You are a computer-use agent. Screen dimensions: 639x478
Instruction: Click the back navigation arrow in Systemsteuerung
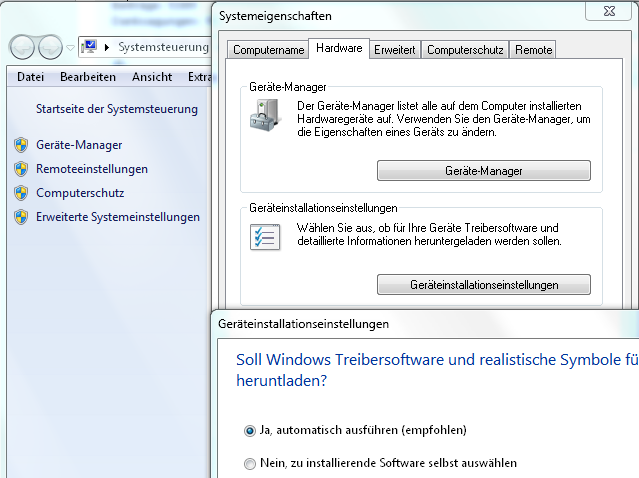coord(22,48)
